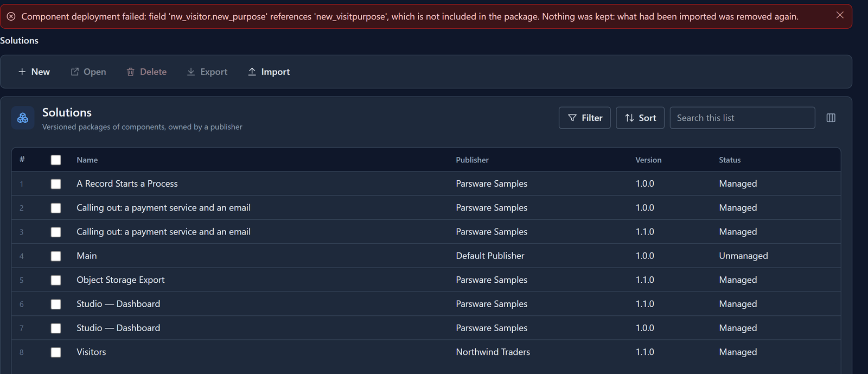Open the Sort options
The image size is (868, 374).
click(x=640, y=118)
